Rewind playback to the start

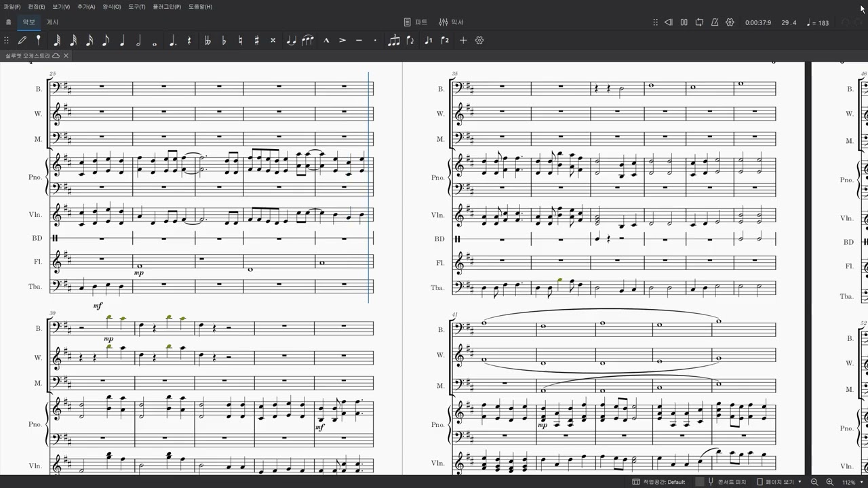click(668, 22)
